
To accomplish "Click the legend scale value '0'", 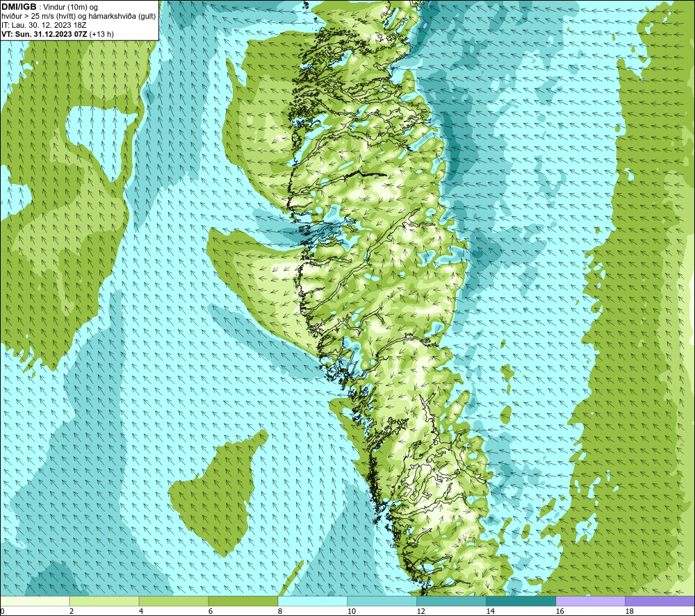I will tap(2, 611).
